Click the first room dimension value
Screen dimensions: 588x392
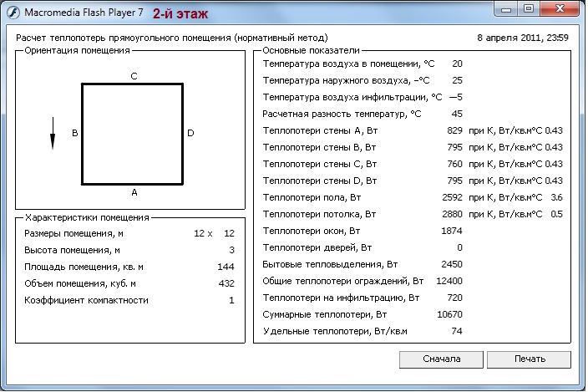199,233
